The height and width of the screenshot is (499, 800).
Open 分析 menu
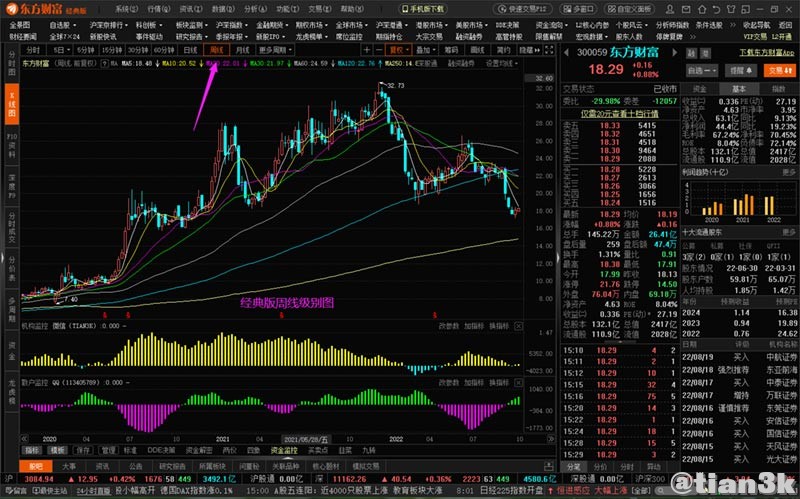[x=255, y=9]
